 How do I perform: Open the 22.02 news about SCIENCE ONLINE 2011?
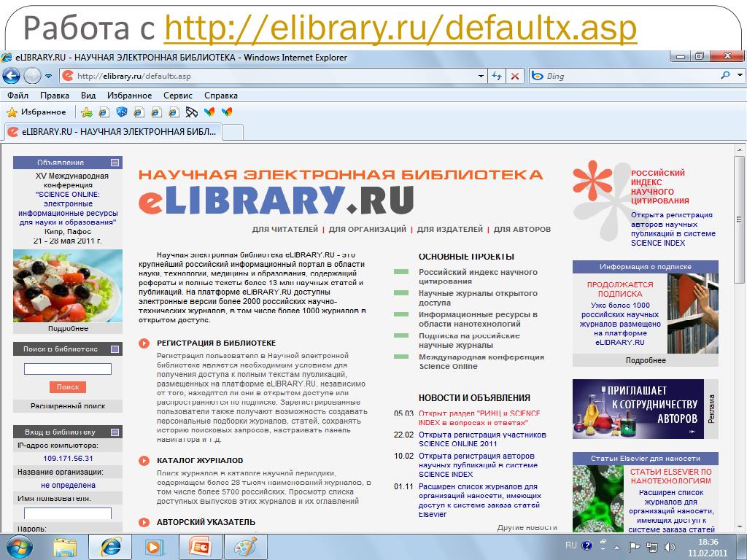(482, 439)
